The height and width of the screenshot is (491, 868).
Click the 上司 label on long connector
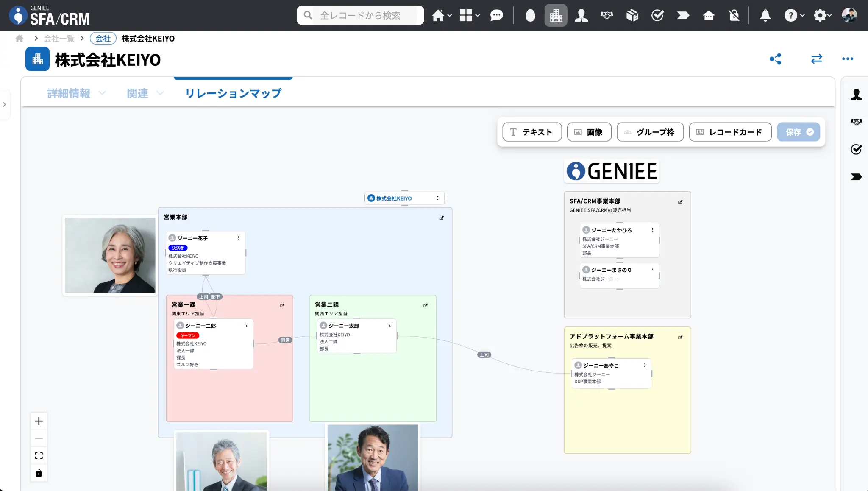(x=484, y=354)
